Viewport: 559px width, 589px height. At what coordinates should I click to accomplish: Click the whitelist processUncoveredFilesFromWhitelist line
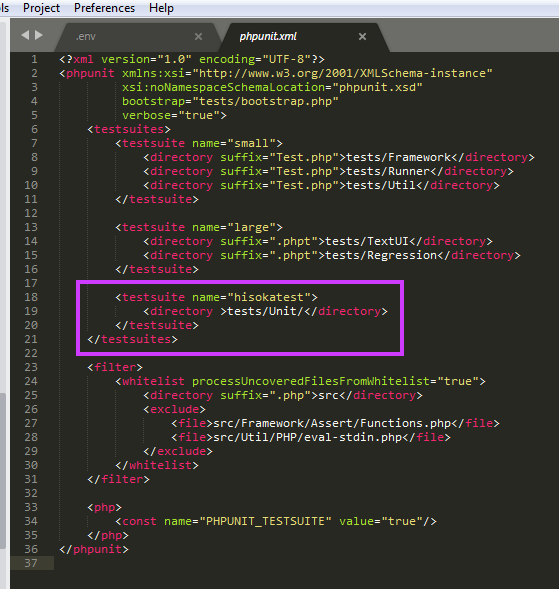pos(300,381)
